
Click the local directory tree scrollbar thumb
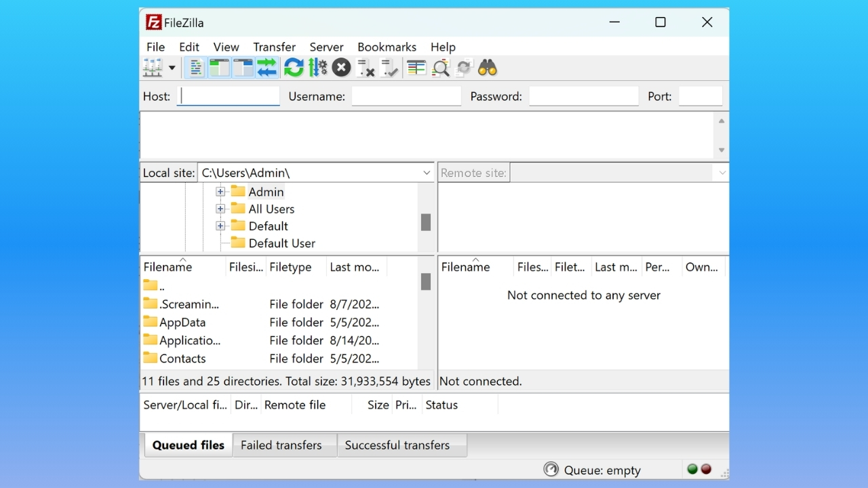coord(426,222)
